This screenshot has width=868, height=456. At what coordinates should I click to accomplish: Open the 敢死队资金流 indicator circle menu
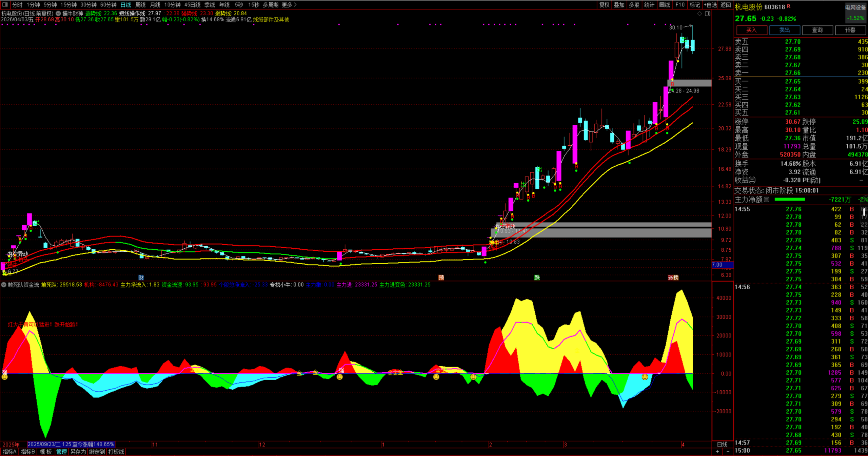pyautogui.click(x=4, y=285)
